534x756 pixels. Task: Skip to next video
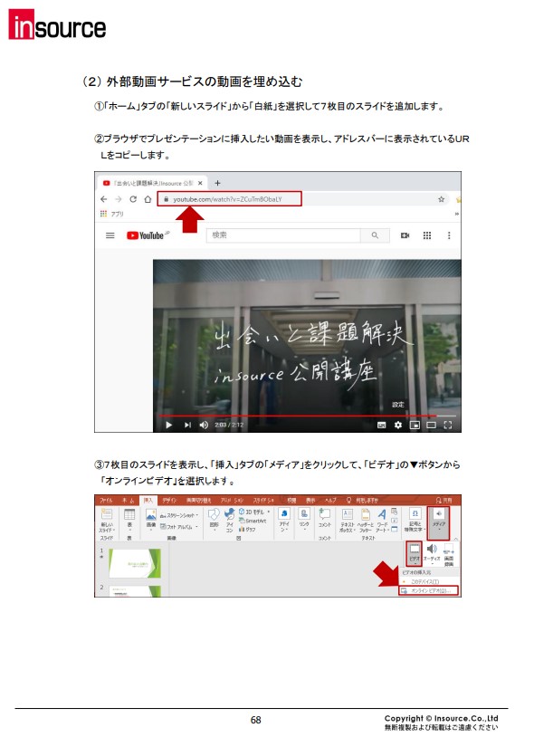point(187,425)
